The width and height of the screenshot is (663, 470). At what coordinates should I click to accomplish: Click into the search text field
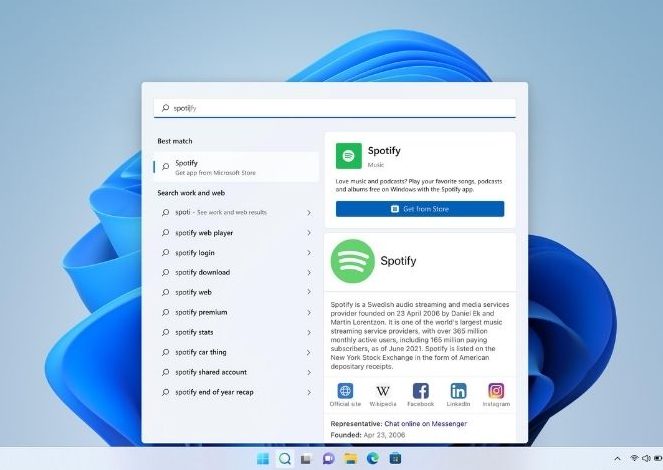click(334, 108)
